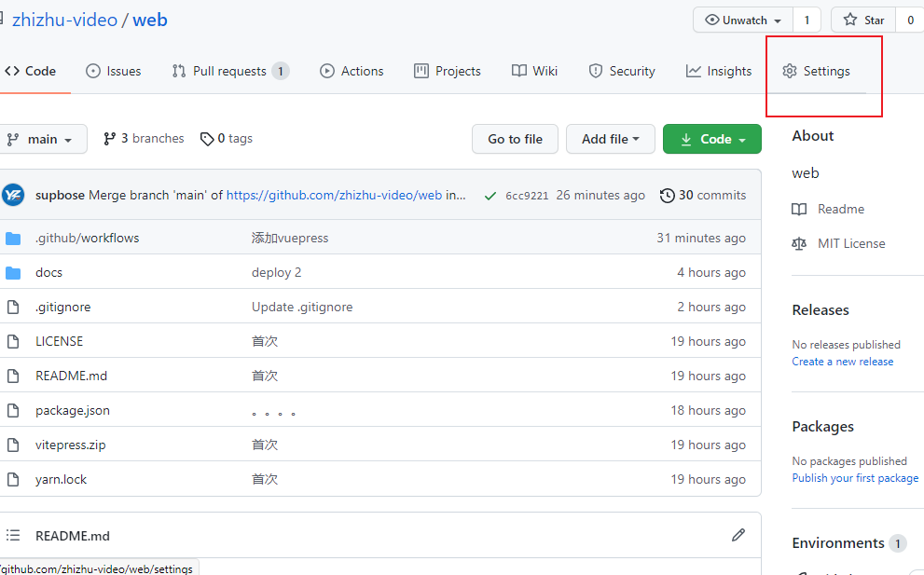Viewport: 924px width, 575px height.
Task: Open the .github/workflows folder
Action: pyautogui.click(x=88, y=238)
